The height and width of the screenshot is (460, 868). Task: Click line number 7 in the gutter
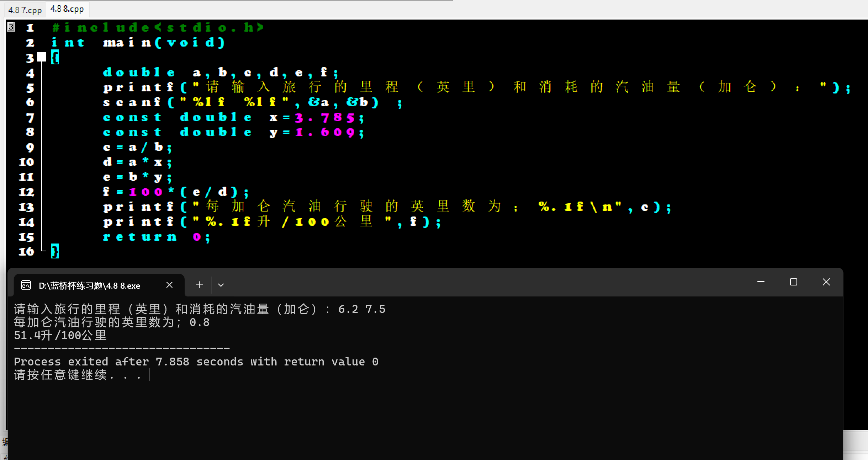click(x=30, y=117)
